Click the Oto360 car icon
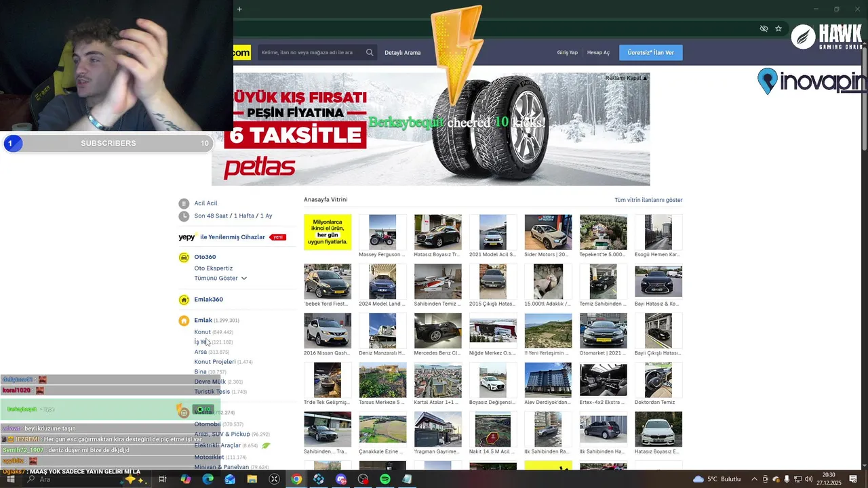 (x=184, y=258)
